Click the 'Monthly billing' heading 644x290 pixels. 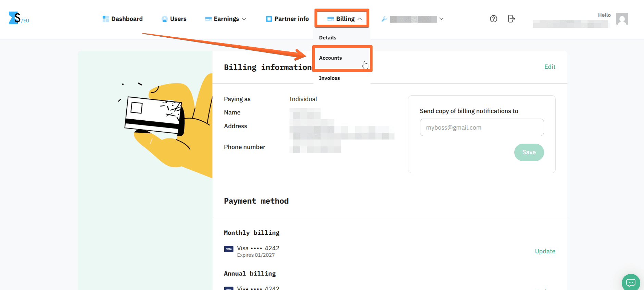(252, 233)
